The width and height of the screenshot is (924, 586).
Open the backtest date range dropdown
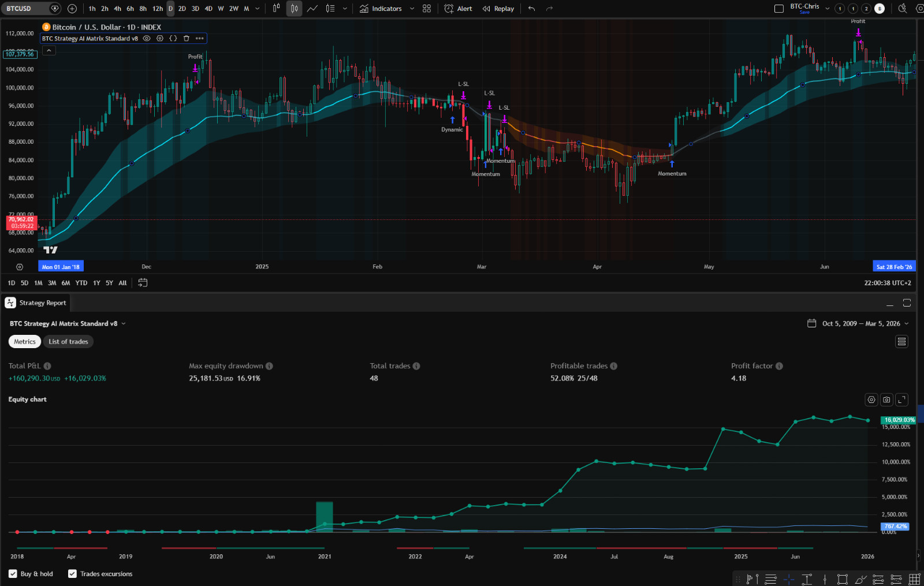click(x=858, y=324)
